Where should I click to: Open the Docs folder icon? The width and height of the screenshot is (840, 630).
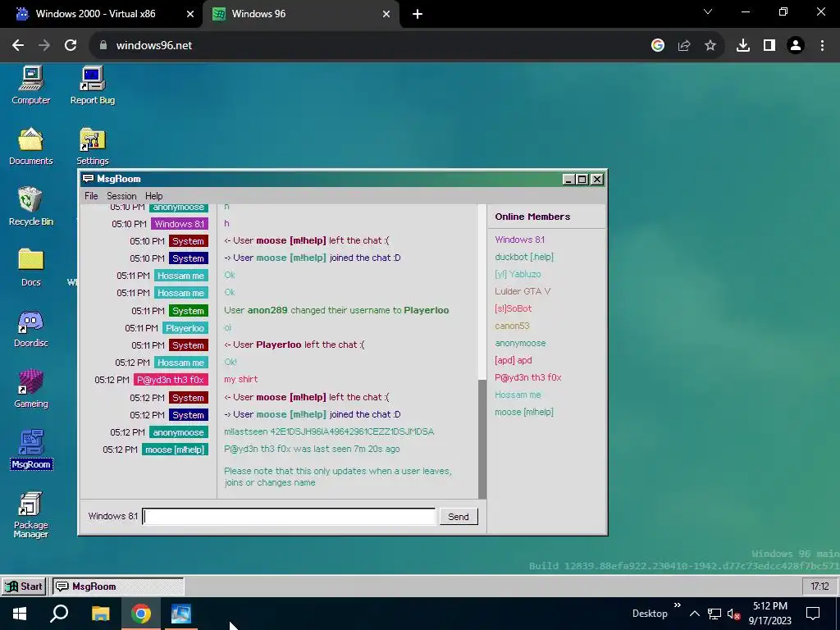[30, 267]
